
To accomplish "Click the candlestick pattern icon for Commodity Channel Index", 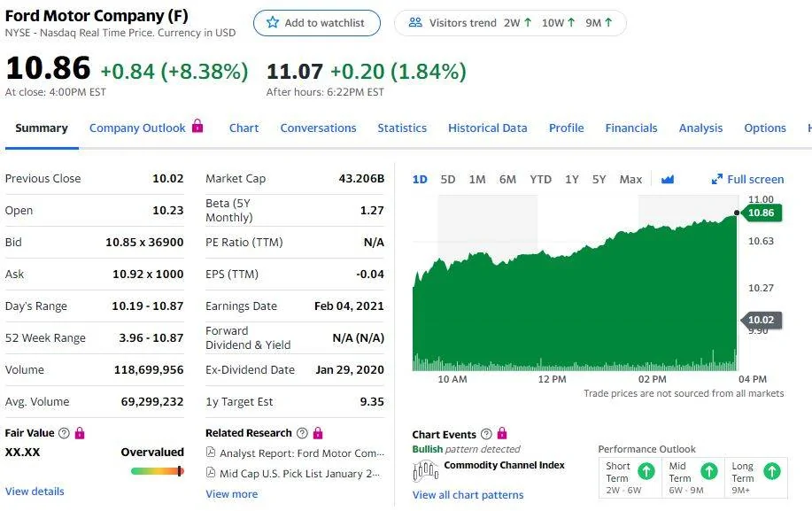I will [x=426, y=470].
